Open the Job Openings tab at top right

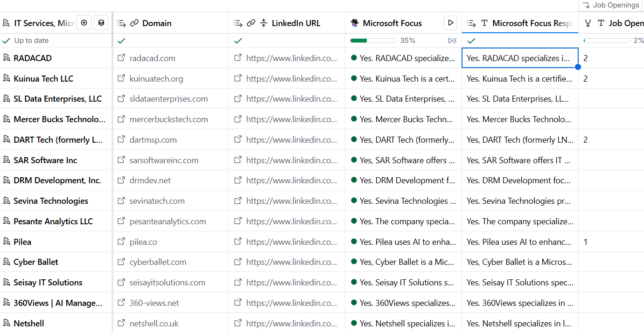click(x=611, y=5)
